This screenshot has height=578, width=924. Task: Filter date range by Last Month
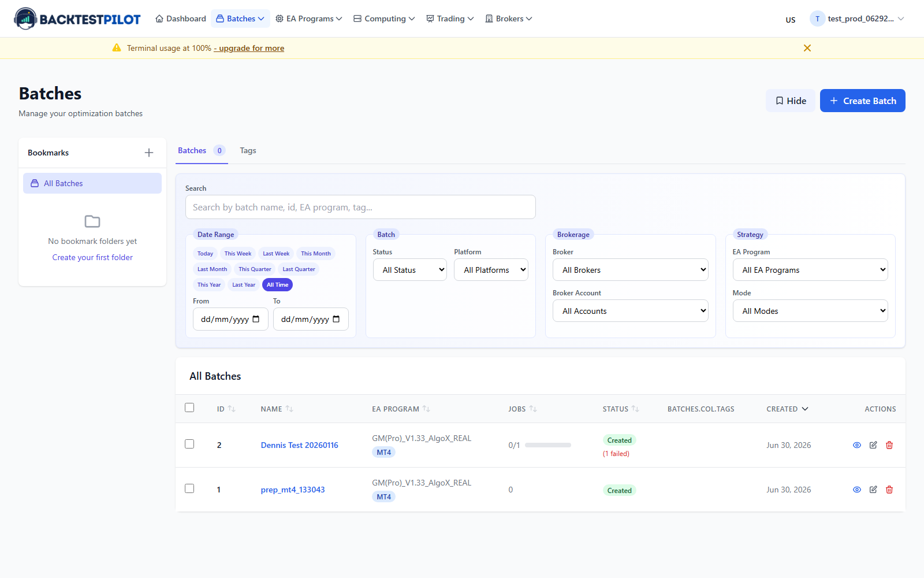[212, 269]
